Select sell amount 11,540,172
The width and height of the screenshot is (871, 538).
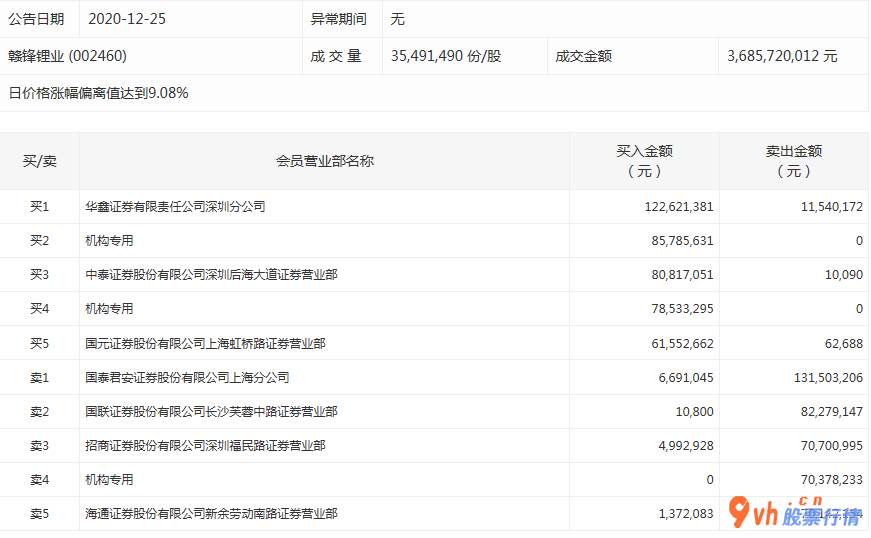tap(832, 207)
